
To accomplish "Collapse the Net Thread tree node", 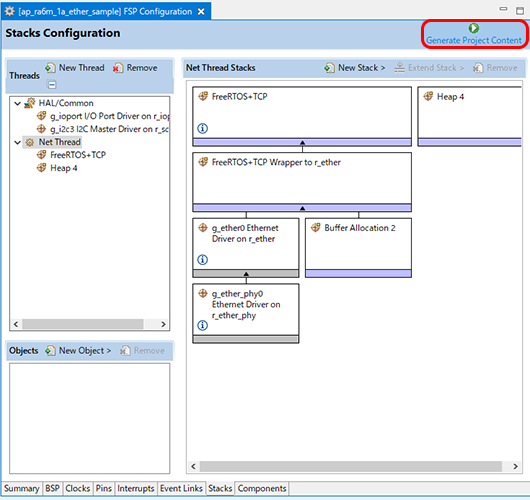I will pyautogui.click(x=17, y=142).
